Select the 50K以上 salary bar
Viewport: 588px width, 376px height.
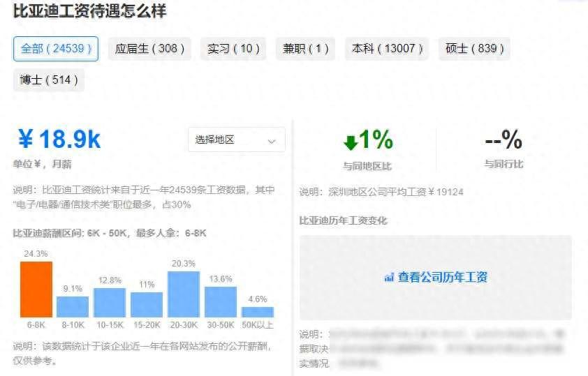point(258,312)
